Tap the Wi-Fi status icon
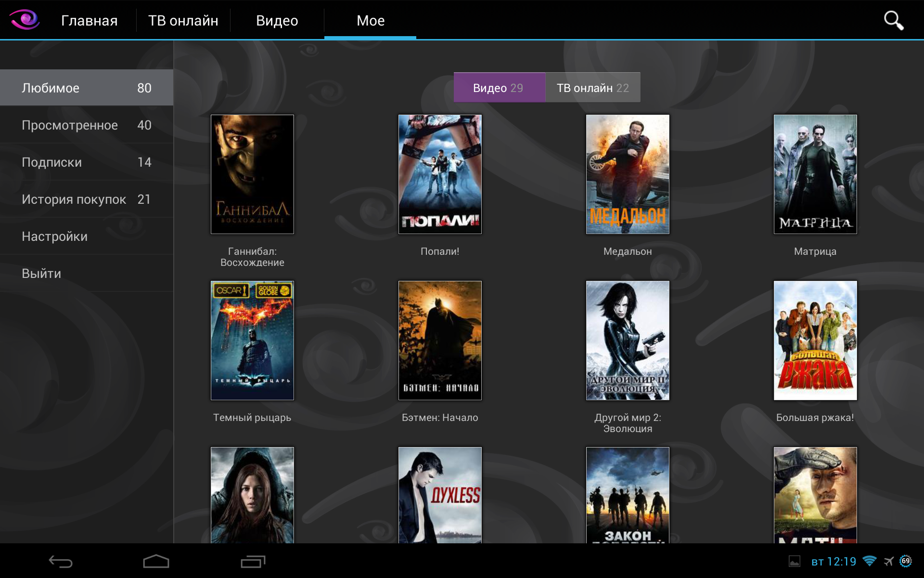 tap(870, 561)
